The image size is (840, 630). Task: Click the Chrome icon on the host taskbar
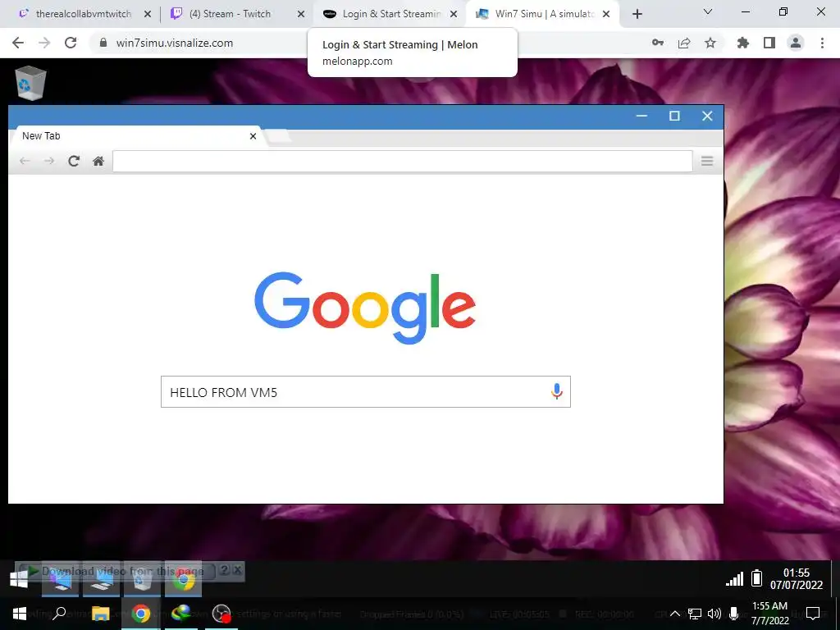[x=141, y=614]
